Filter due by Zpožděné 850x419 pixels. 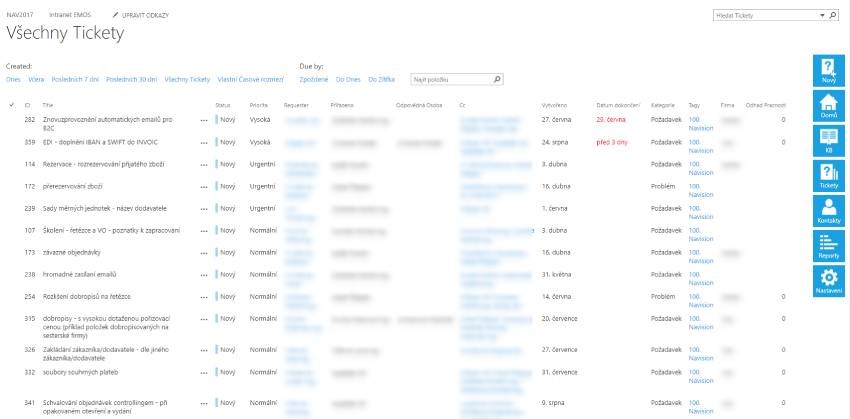click(x=314, y=80)
